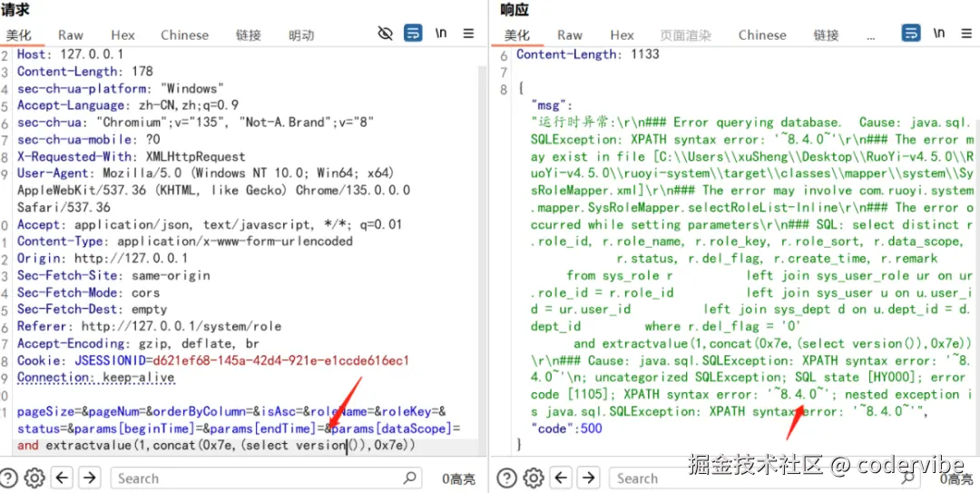
Task: Switch to Hex tab in response panel
Action: pyautogui.click(x=622, y=35)
